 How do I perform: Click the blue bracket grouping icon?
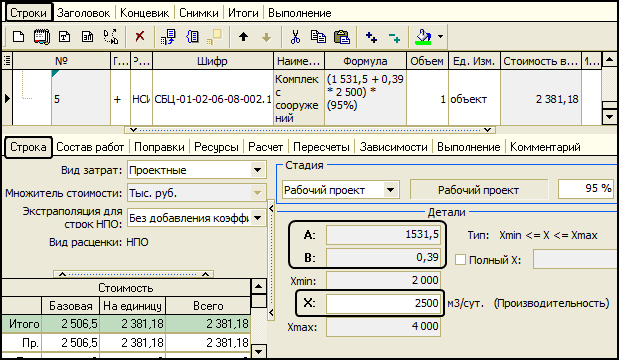192,37
